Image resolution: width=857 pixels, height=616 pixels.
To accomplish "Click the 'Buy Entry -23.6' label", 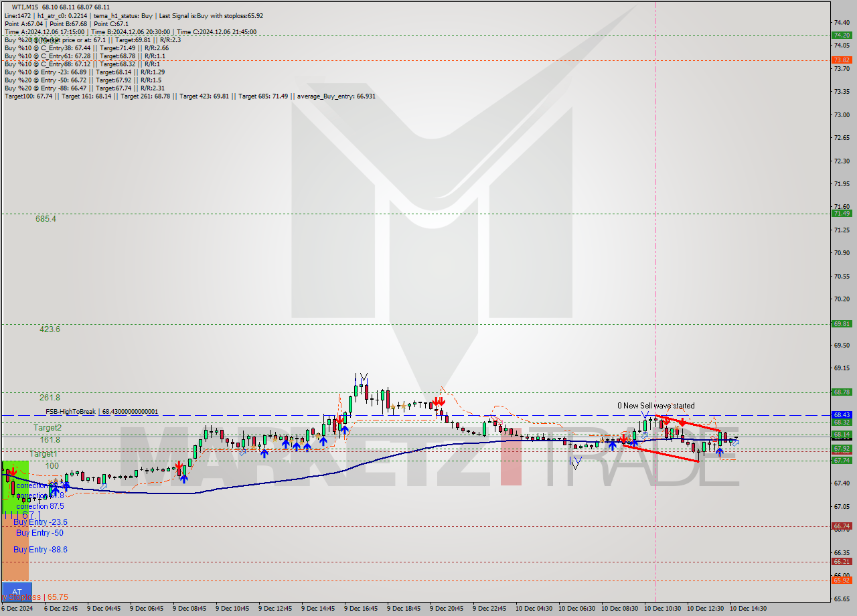I will [x=40, y=522].
